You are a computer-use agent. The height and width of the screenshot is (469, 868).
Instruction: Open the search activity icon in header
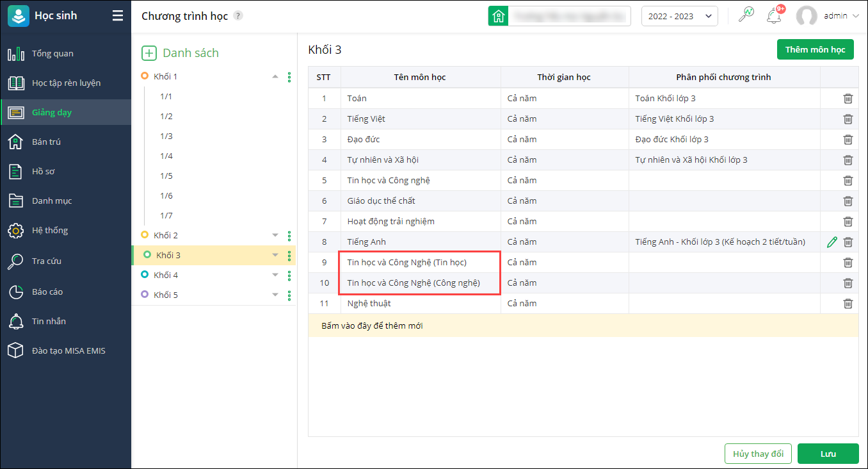click(746, 15)
